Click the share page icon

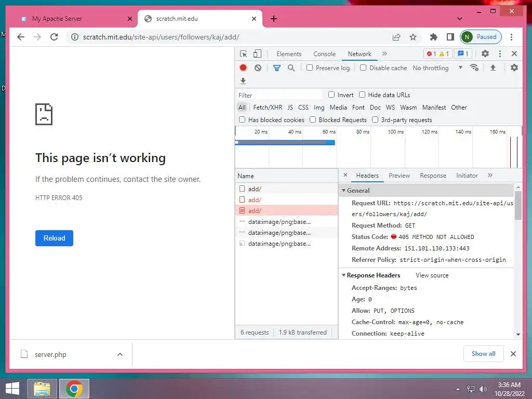coord(396,37)
